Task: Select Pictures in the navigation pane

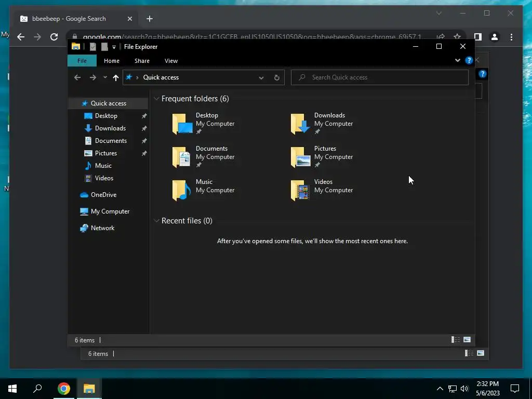Action: pyautogui.click(x=106, y=153)
